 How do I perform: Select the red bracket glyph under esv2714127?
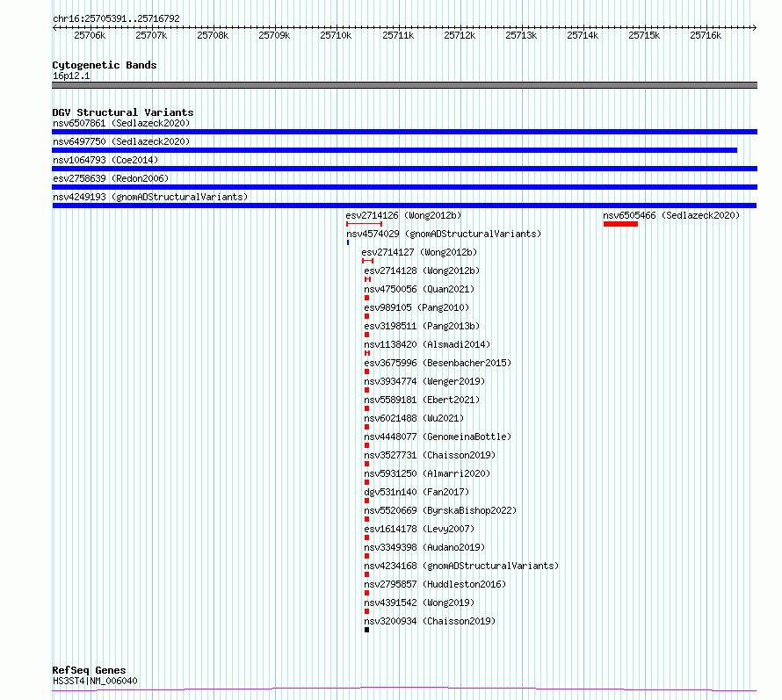[x=367, y=261]
